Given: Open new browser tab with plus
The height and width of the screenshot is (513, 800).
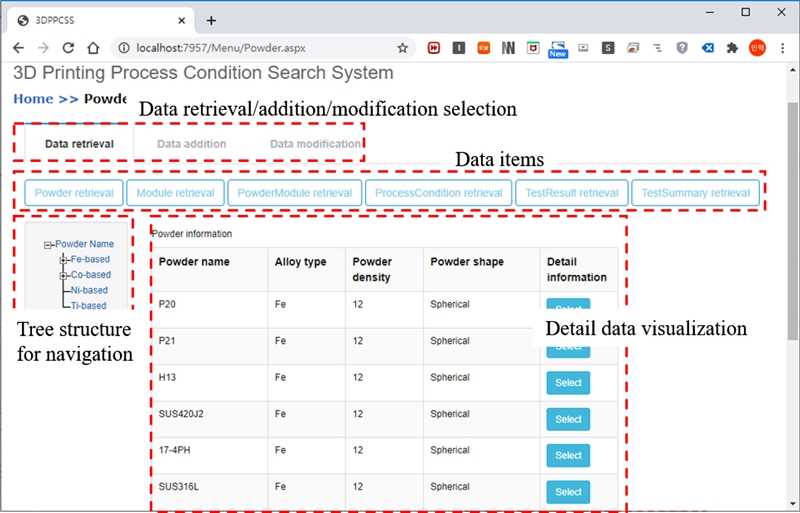Looking at the screenshot, I should [211, 20].
